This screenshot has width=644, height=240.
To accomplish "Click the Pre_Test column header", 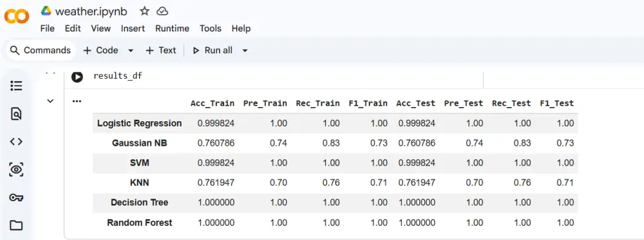I will pyautogui.click(x=463, y=103).
